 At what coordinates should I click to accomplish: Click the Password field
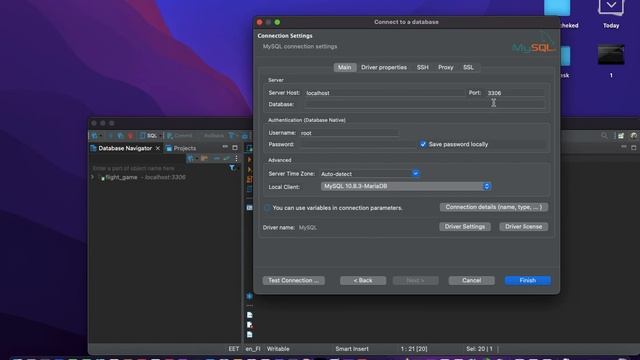pyautogui.click(x=357, y=144)
